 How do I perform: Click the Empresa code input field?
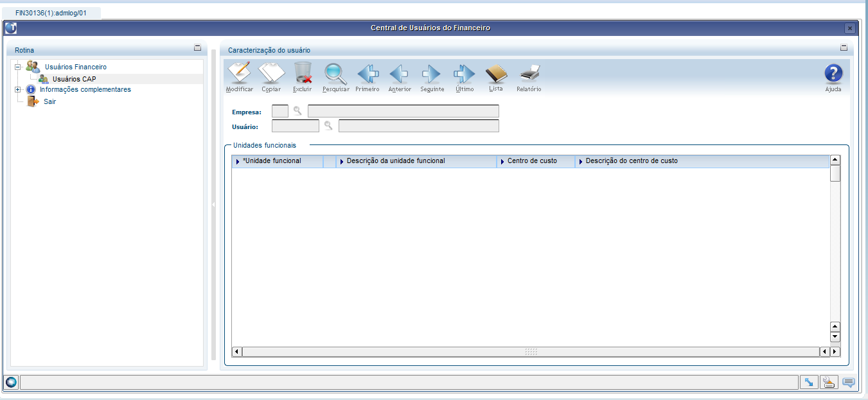280,111
